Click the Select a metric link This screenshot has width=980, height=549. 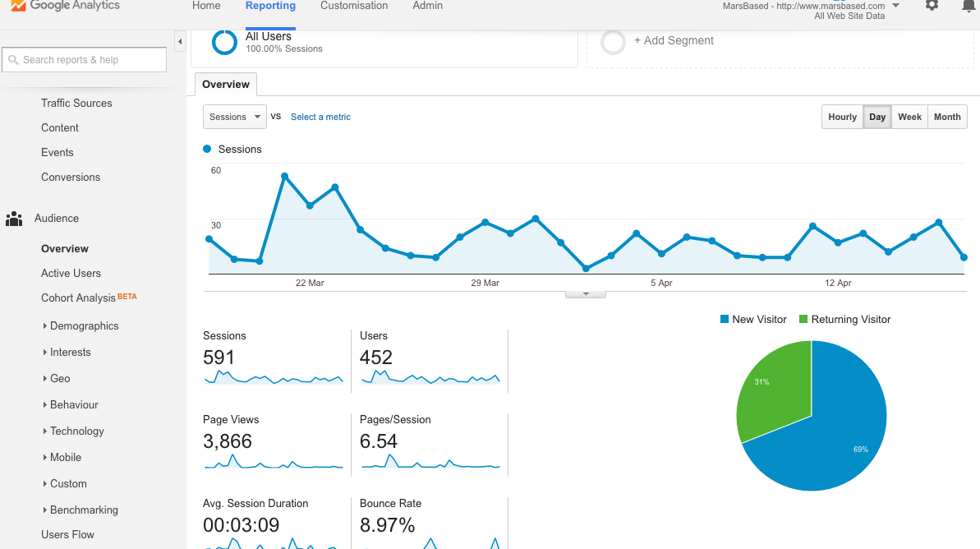(x=320, y=117)
